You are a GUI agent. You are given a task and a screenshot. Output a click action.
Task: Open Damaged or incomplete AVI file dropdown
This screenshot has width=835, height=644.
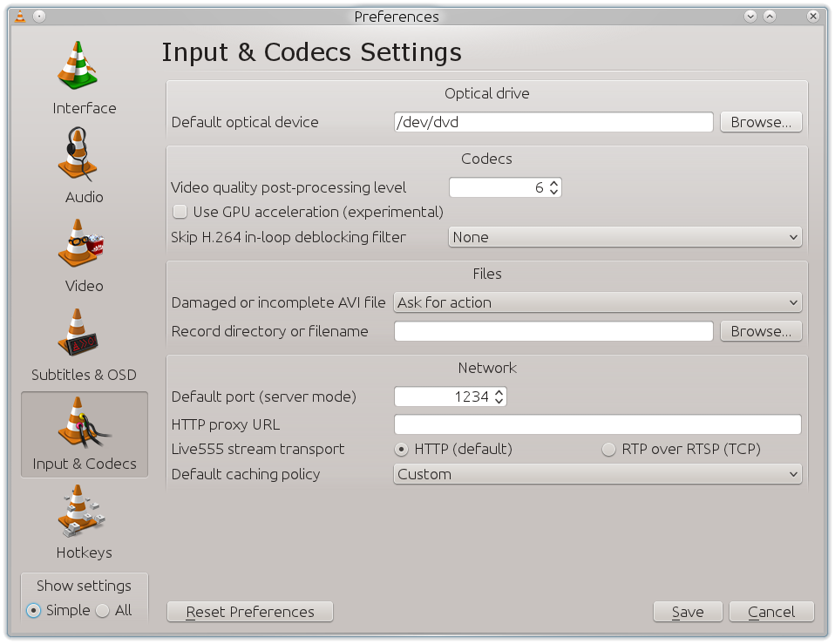click(x=598, y=302)
